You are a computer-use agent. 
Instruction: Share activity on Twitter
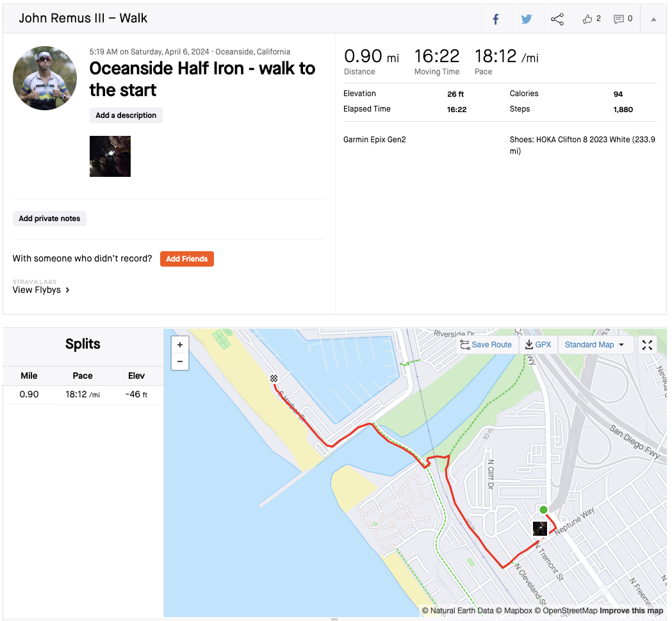tap(527, 19)
